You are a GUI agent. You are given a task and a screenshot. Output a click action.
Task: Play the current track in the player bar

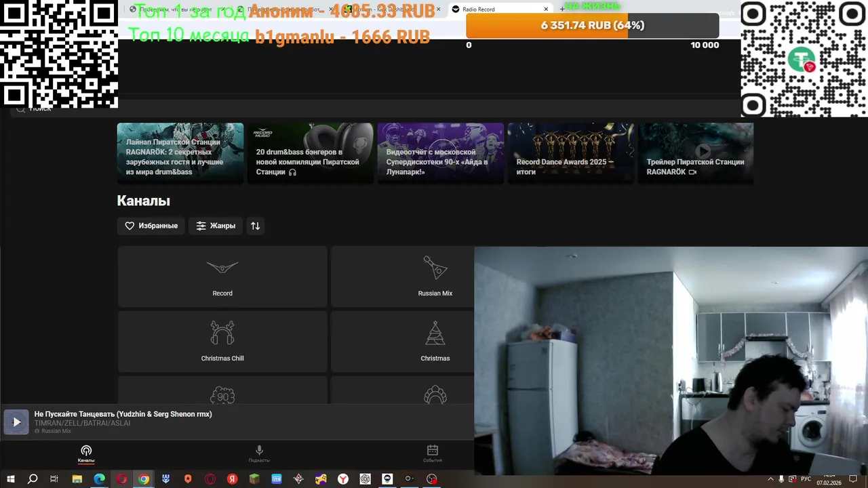coord(16,422)
